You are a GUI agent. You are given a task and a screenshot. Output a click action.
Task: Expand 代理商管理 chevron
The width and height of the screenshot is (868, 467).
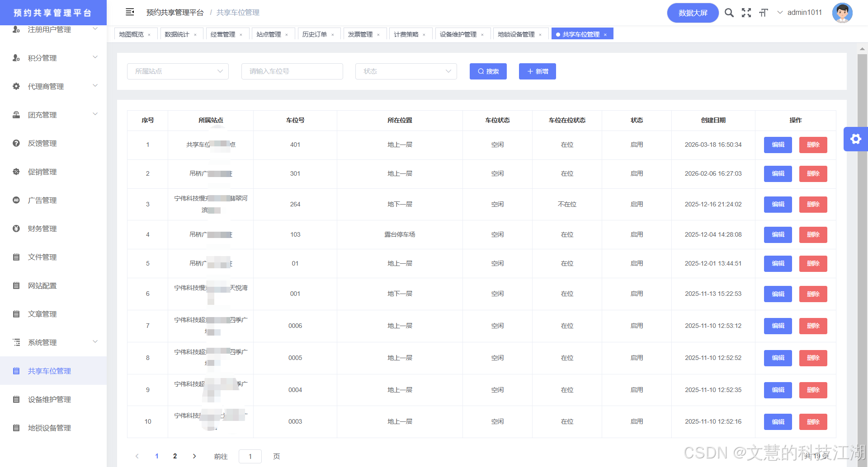coord(95,85)
